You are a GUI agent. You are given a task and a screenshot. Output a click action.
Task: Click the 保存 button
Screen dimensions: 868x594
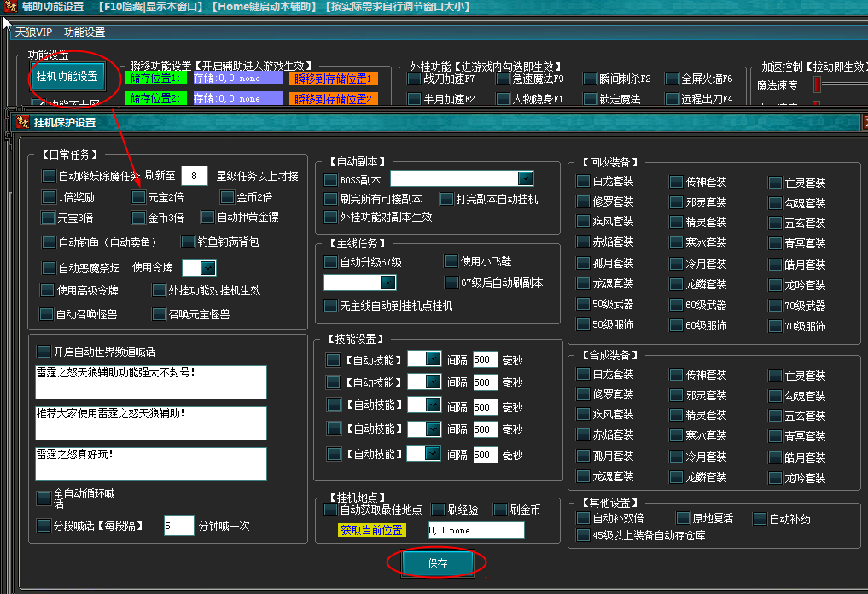[x=437, y=562]
